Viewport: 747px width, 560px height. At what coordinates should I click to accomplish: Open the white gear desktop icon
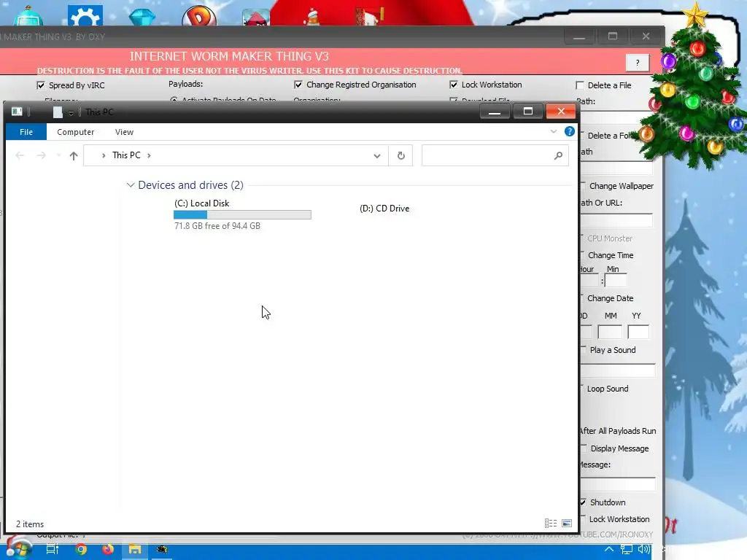coord(85,15)
